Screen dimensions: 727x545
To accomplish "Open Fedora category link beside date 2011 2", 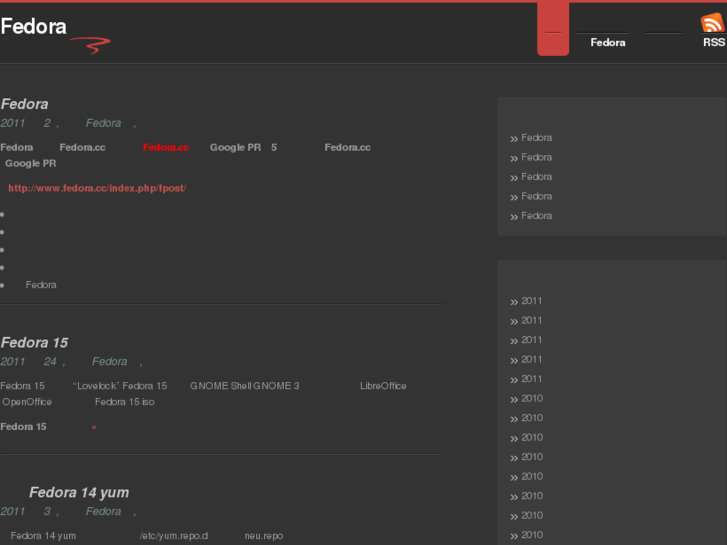I will pyautogui.click(x=103, y=123).
